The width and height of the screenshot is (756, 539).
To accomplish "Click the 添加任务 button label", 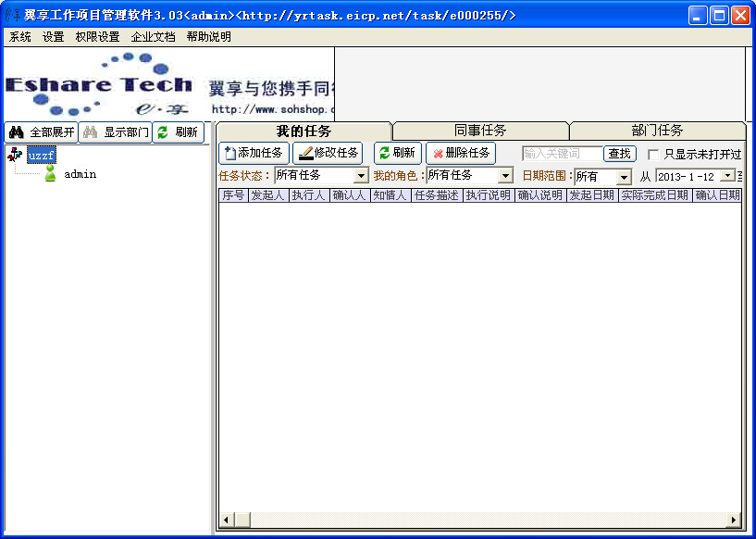I will [x=260, y=153].
